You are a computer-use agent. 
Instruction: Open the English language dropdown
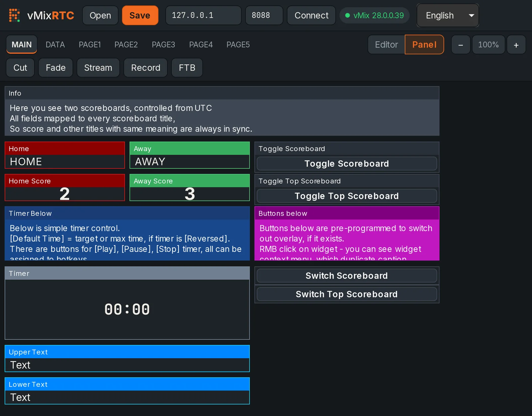pyautogui.click(x=448, y=15)
